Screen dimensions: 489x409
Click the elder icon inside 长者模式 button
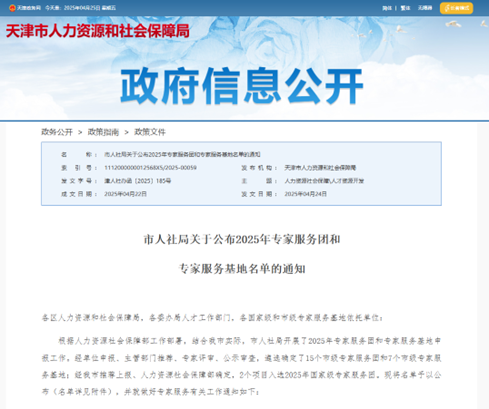pyautogui.click(x=447, y=8)
